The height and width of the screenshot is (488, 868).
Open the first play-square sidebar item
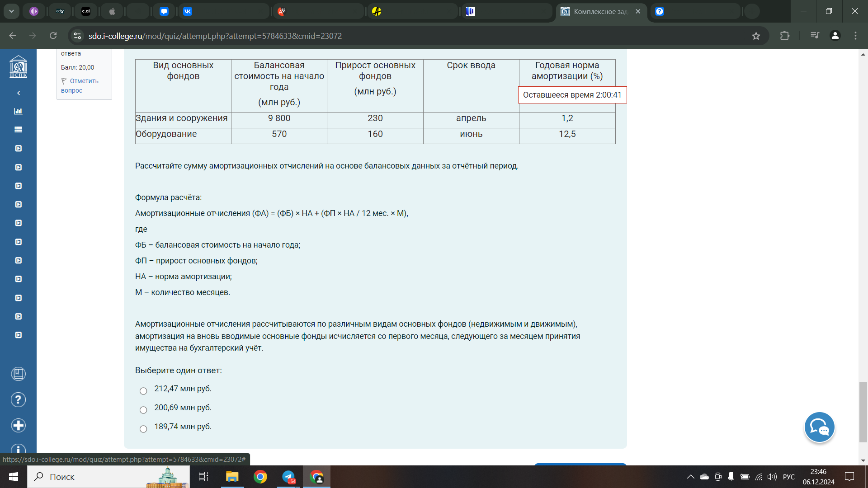pyautogui.click(x=18, y=148)
